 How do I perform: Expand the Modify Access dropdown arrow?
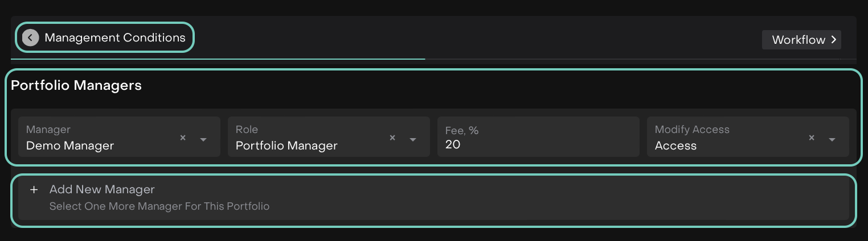coord(832,140)
